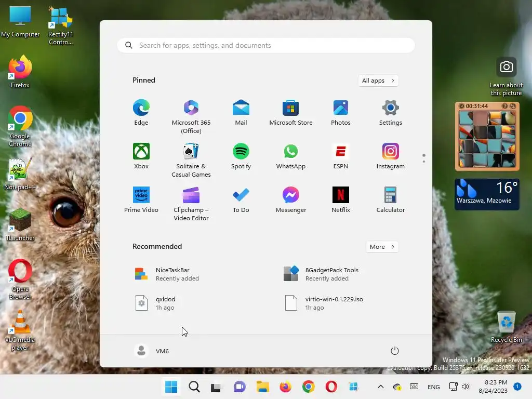The height and width of the screenshot is (399, 532).
Task: Open the clock and date flyout
Action: [493, 387]
